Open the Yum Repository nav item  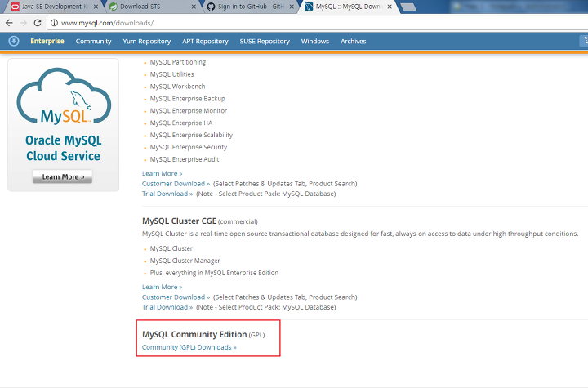[147, 42]
